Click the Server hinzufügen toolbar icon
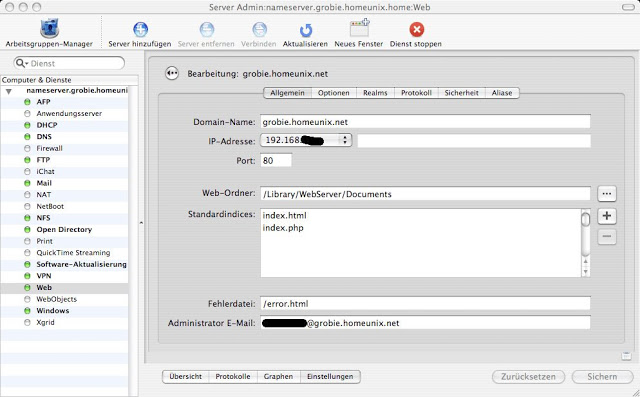 point(140,29)
